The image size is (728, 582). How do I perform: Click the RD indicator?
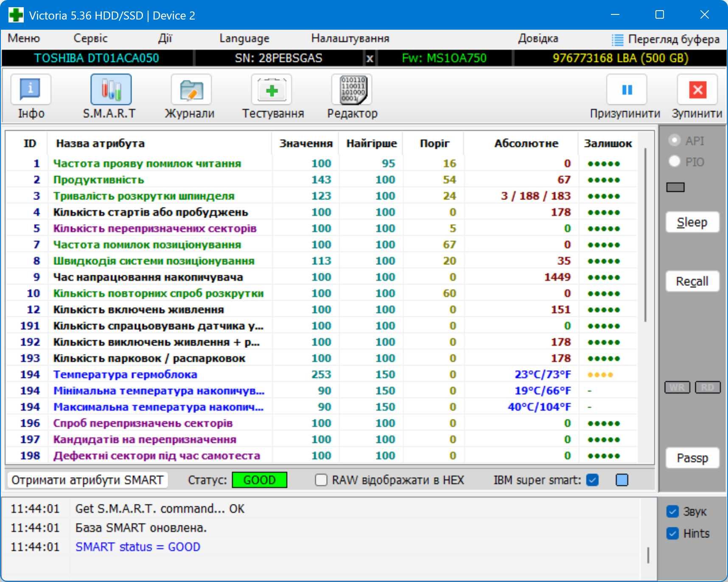(x=708, y=387)
